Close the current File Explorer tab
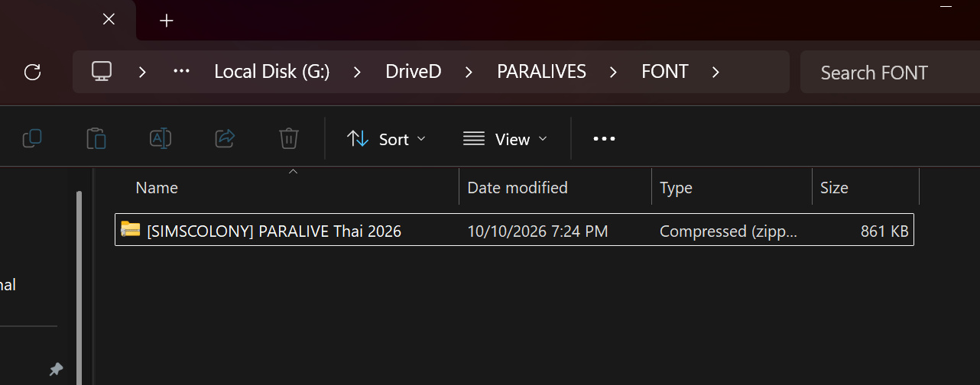980x385 pixels. coord(109,19)
